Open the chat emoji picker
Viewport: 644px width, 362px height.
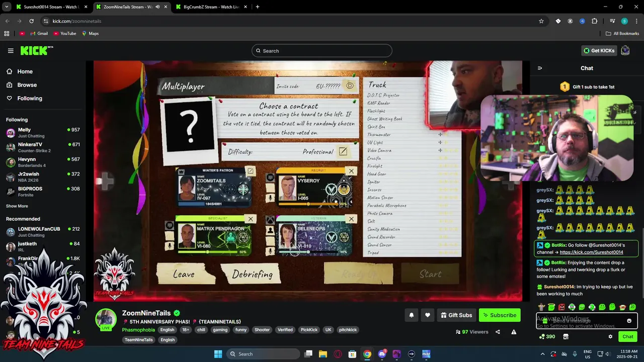629,321
